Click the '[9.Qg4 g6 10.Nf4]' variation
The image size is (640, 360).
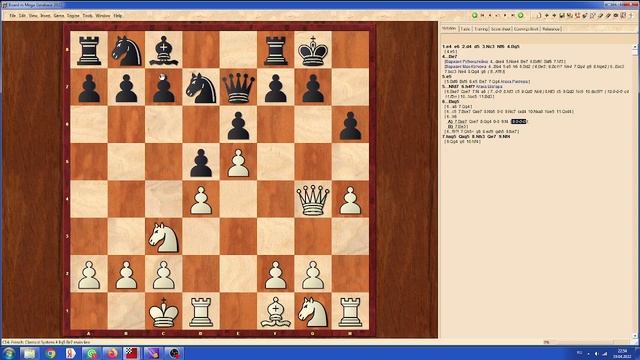462,142
